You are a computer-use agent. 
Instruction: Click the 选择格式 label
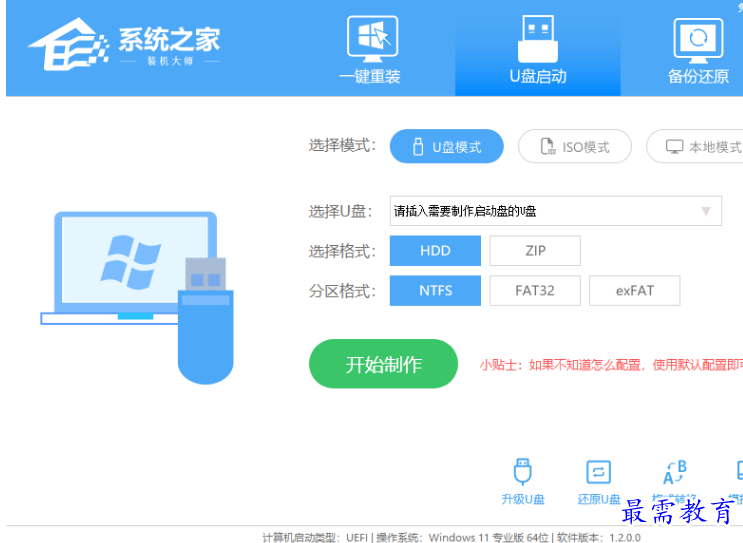[342, 251]
